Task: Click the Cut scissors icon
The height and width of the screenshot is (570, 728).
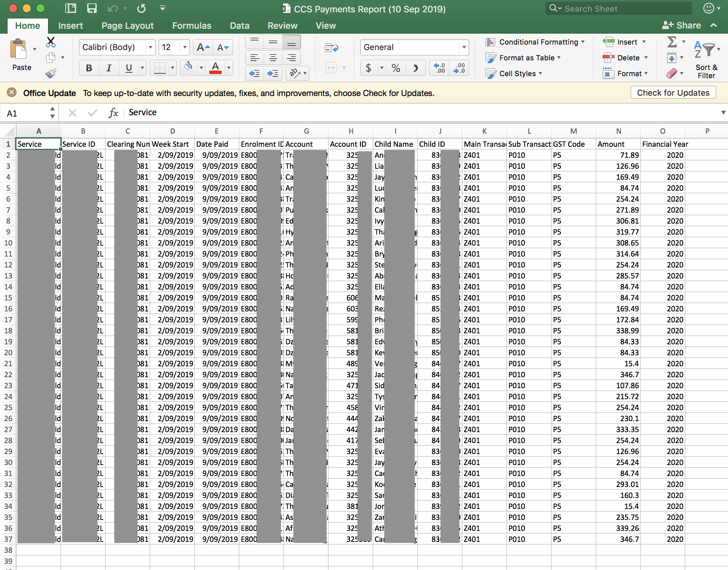Action: click(x=51, y=42)
